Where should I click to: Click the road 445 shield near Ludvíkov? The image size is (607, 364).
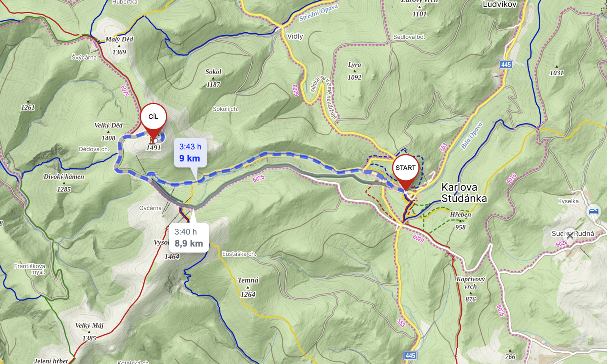coord(506,64)
